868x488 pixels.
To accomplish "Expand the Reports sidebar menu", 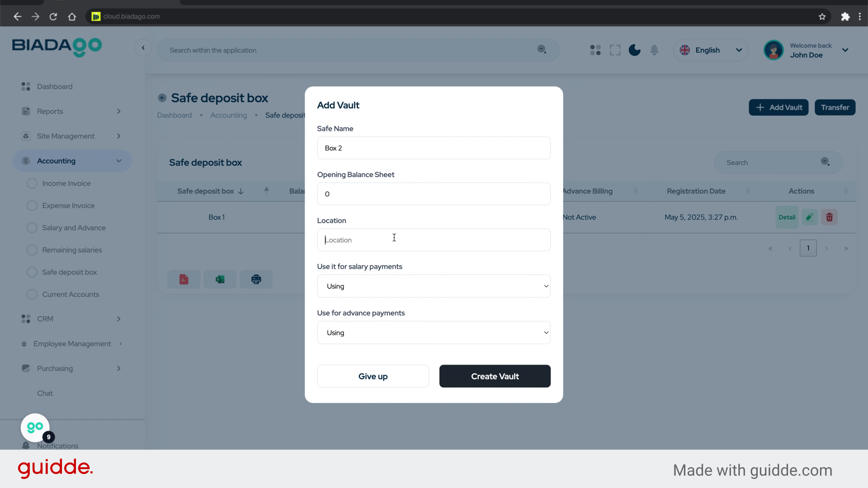I will [72, 111].
